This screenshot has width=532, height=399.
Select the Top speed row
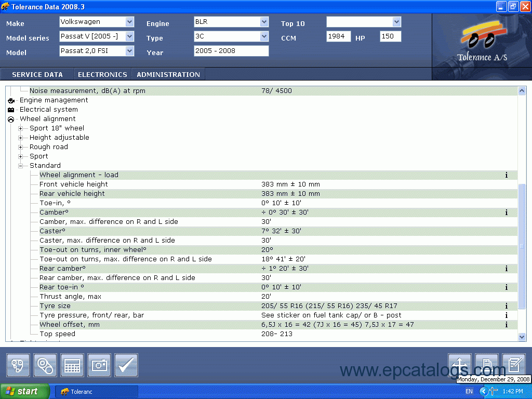coord(278,334)
